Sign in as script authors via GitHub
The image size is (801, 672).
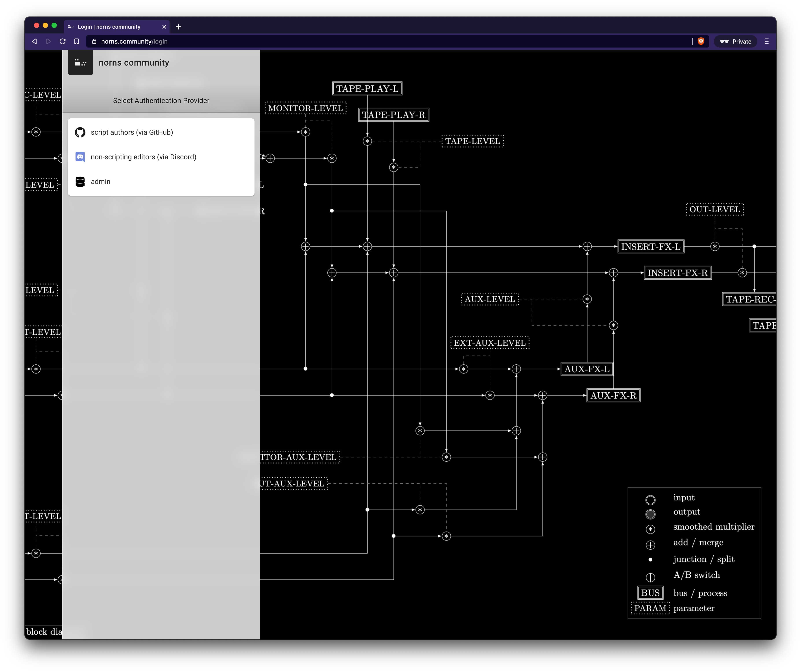(161, 132)
